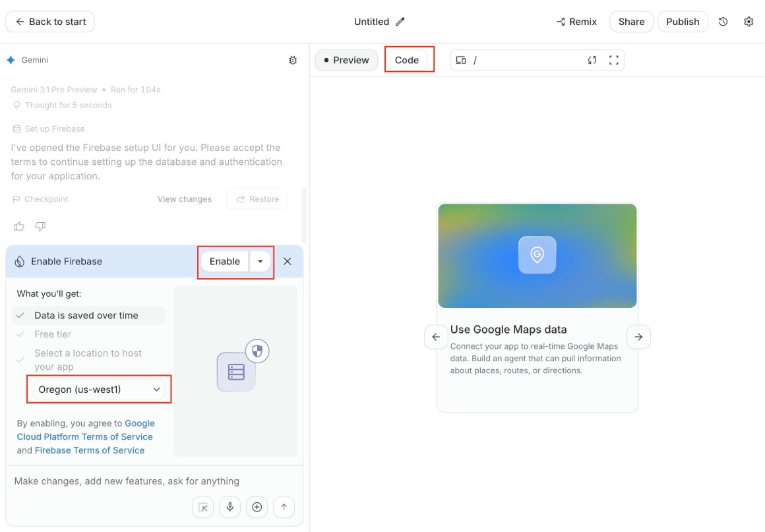765x532 pixels.
Task: Attach content using the plus icon
Action: pyautogui.click(x=257, y=506)
